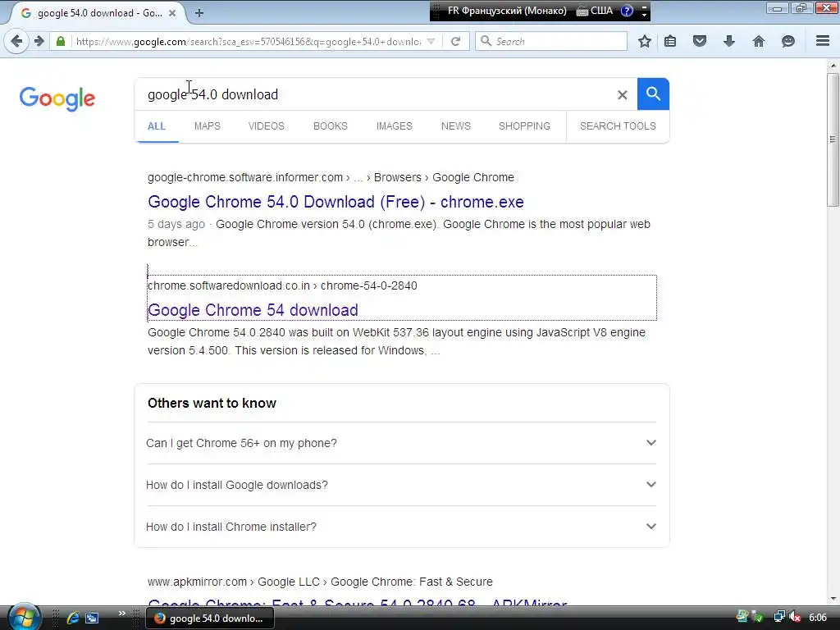The width and height of the screenshot is (840, 630).
Task: Expand 'How do I install Chrome installer?'
Action: coord(401,527)
